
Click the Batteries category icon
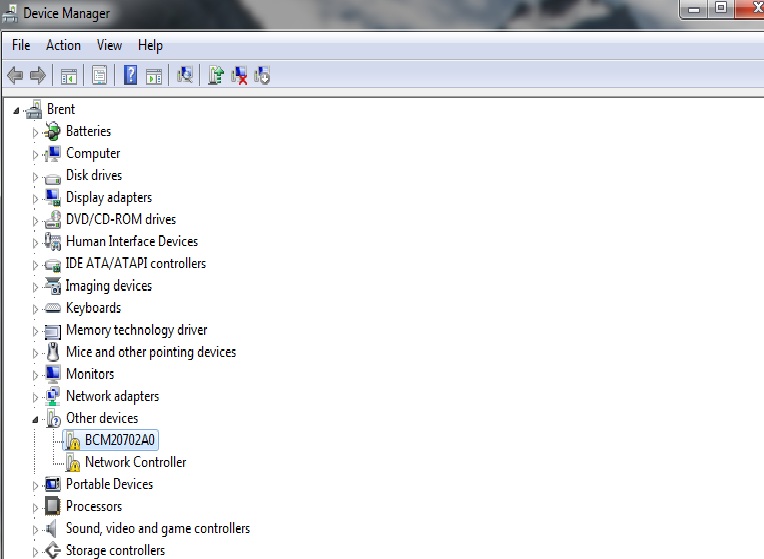pyautogui.click(x=53, y=131)
